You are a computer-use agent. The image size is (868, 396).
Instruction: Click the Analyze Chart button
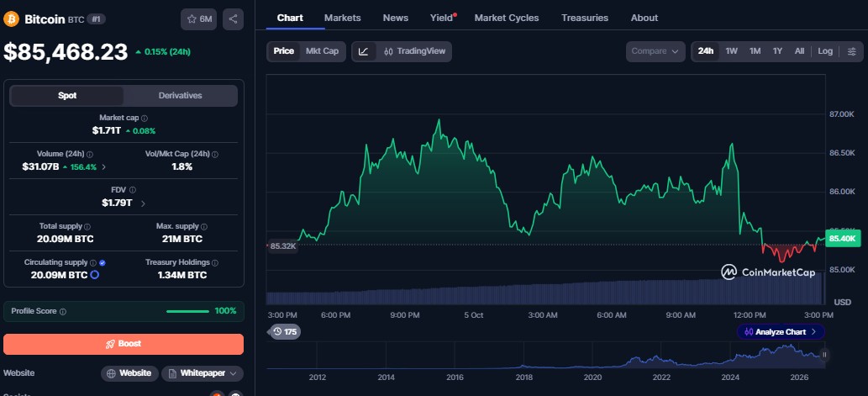coord(781,332)
